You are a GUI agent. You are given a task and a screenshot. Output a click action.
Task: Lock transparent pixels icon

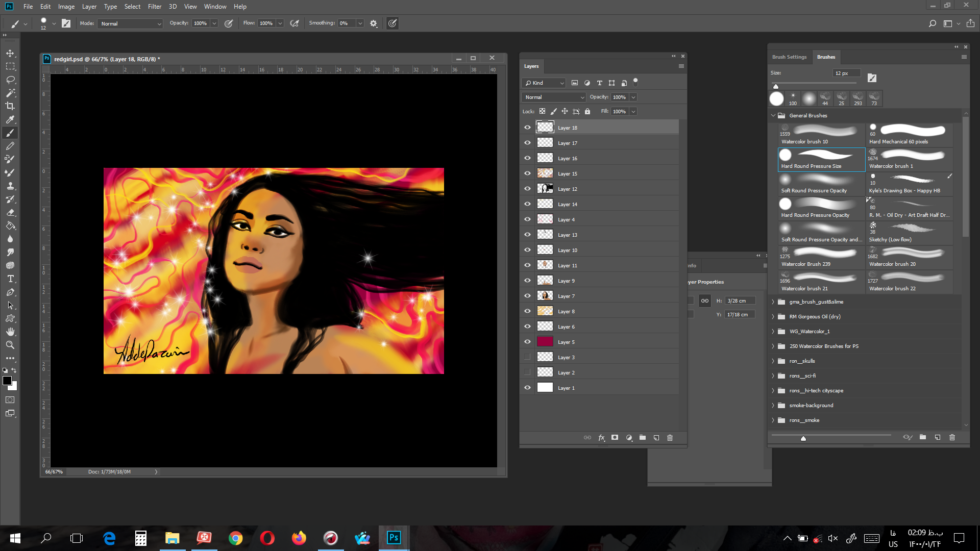click(x=542, y=111)
